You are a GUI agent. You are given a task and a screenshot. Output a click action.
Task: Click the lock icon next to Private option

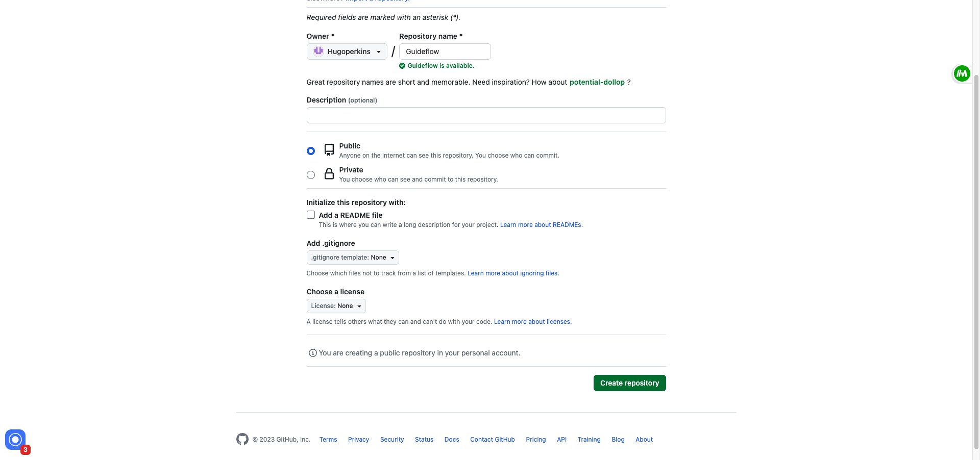329,173
